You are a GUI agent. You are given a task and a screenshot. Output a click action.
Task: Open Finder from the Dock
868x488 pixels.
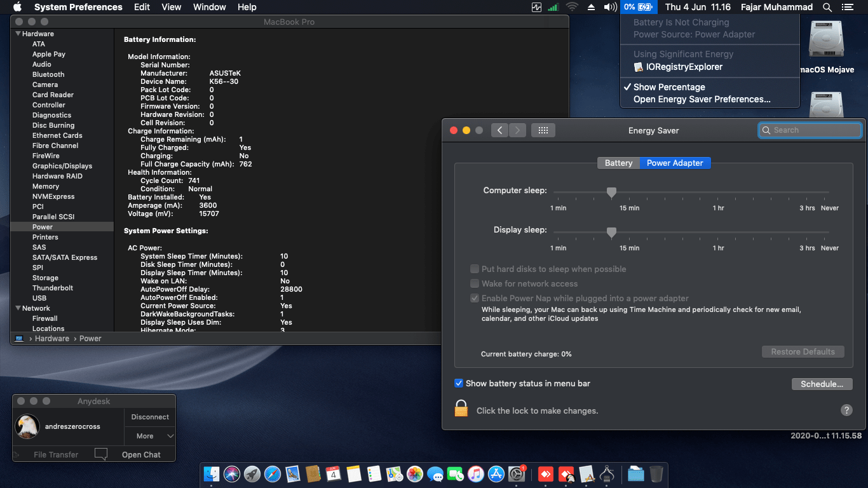(x=212, y=474)
